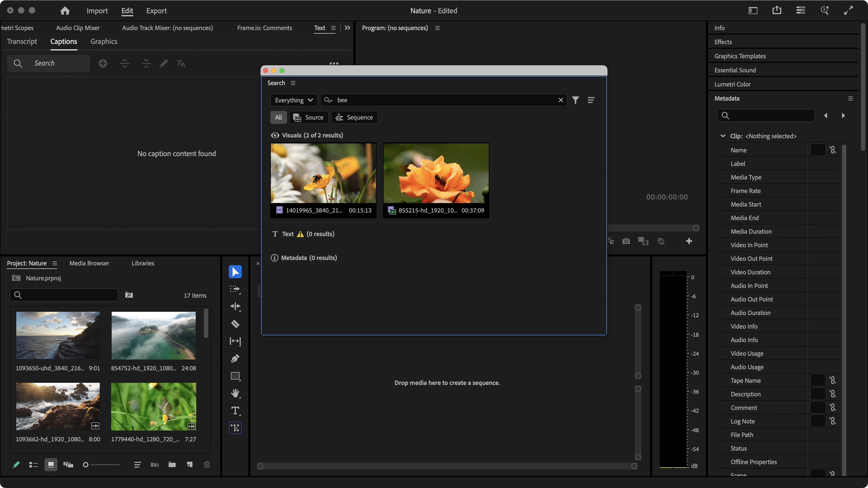Screen dimensions: 868x488
Task: Toggle link icon next to Name field
Action: (832, 150)
